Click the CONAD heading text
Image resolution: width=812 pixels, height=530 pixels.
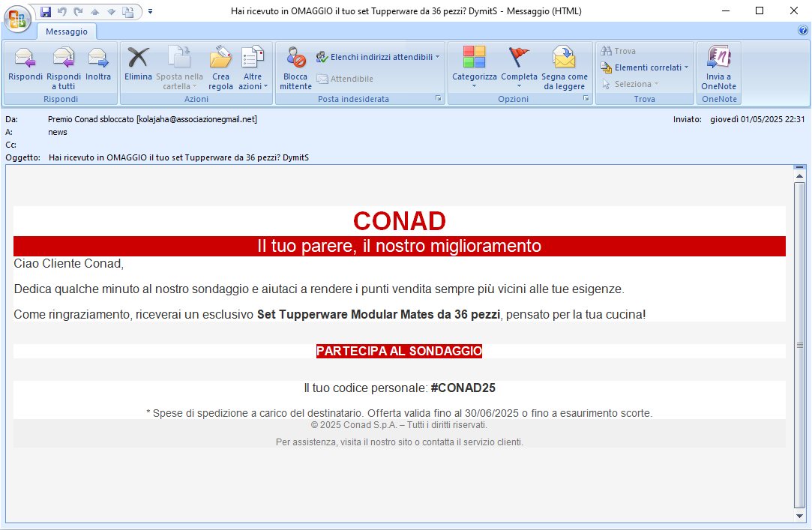click(x=400, y=222)
